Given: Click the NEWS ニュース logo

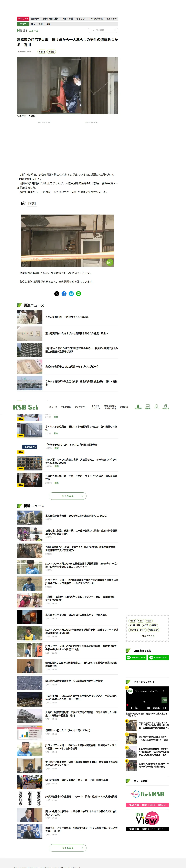Looking at the screenshot, I should 27,30.
